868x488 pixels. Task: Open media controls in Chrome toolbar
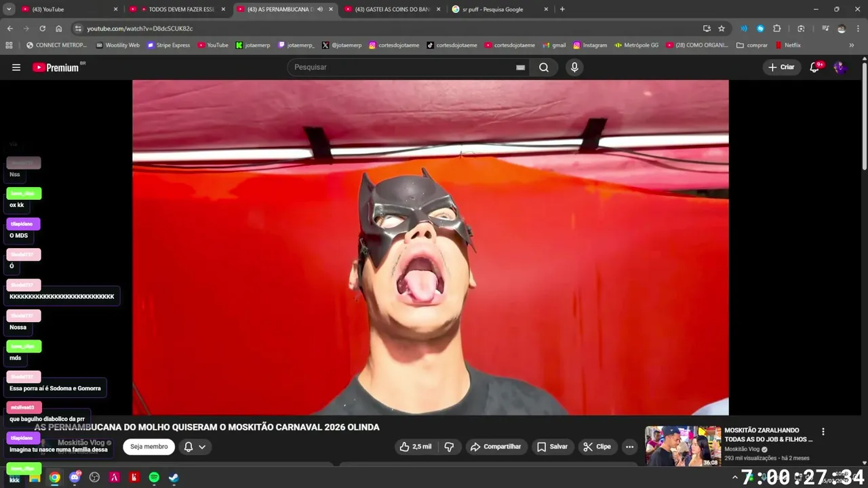pos(825,28)
